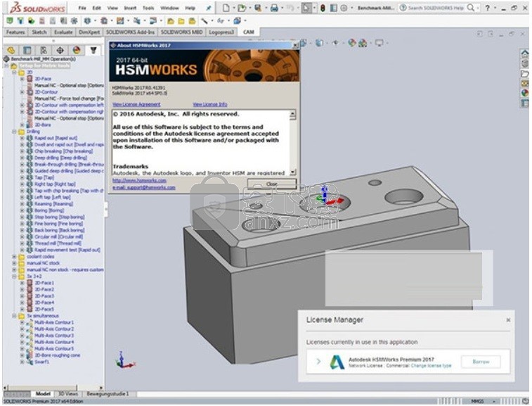
Task: Open SOLIDWORKS Resources home in the task pane
Action: click(525, 53)
